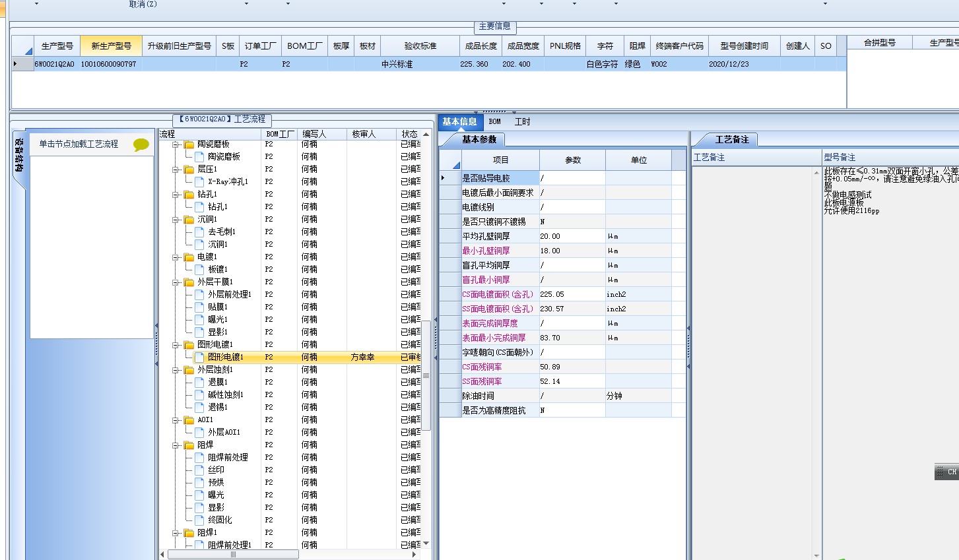Click the 225.05 CS面电镀面积 value

click(572, 294)
